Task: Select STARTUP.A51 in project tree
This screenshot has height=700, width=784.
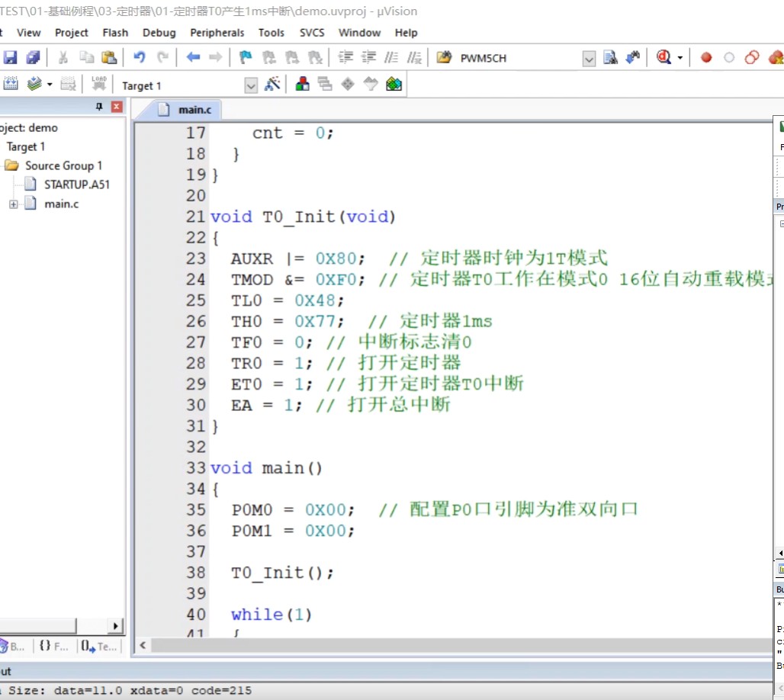Action: click(x=76, y=185)
